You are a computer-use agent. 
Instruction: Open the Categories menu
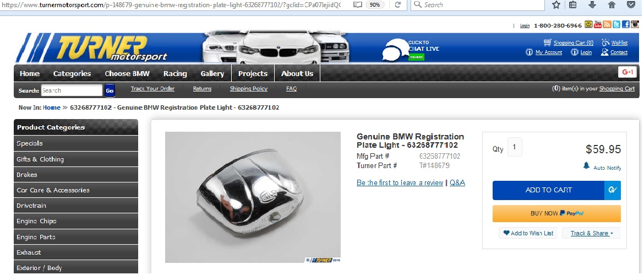tap(72, 73)
